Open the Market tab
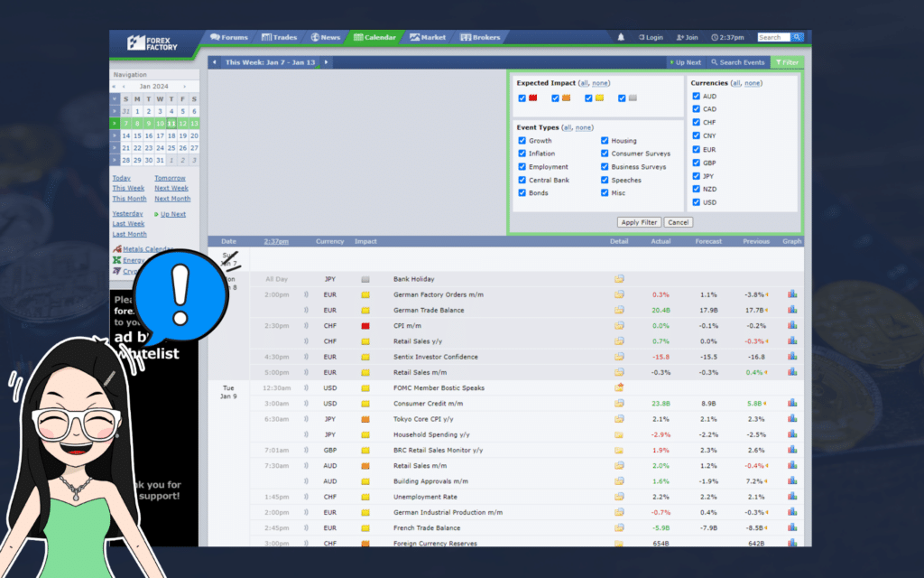 click(x=428, y=37)
